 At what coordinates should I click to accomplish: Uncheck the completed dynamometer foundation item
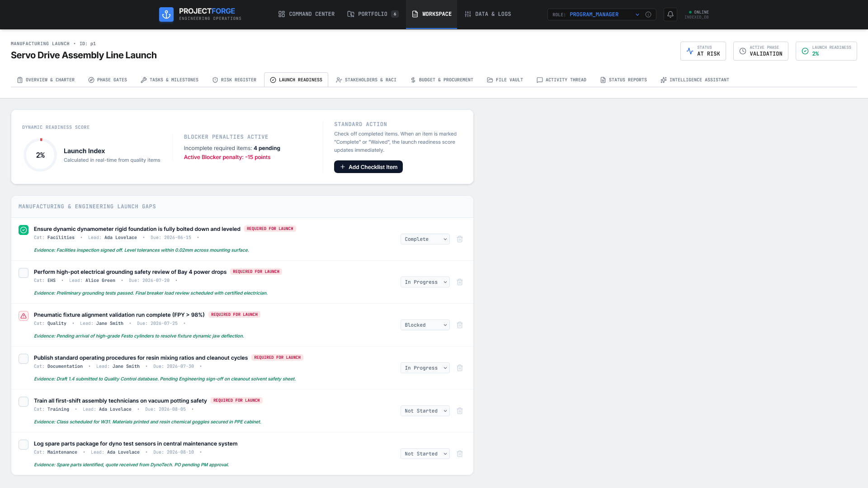pos(24,230)
